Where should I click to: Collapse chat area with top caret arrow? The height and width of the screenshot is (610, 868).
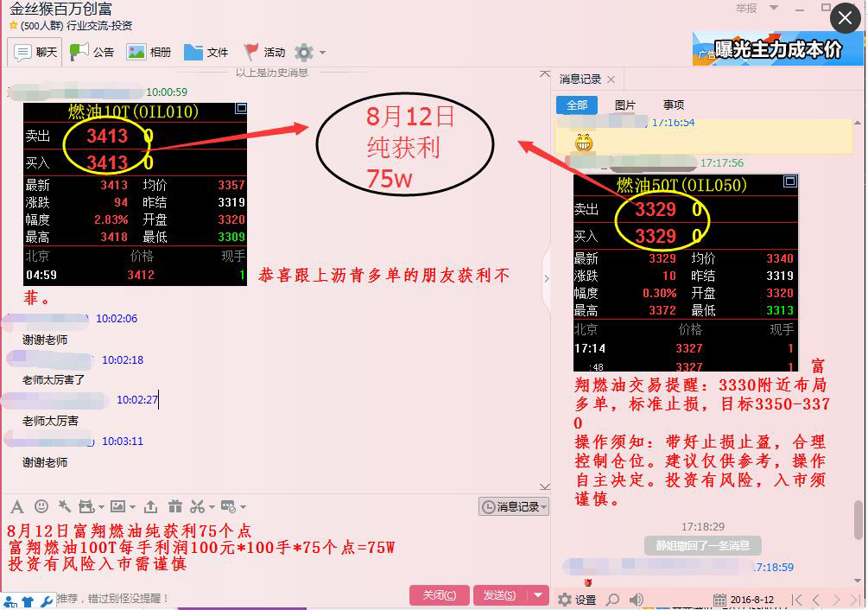coord(545,73)
